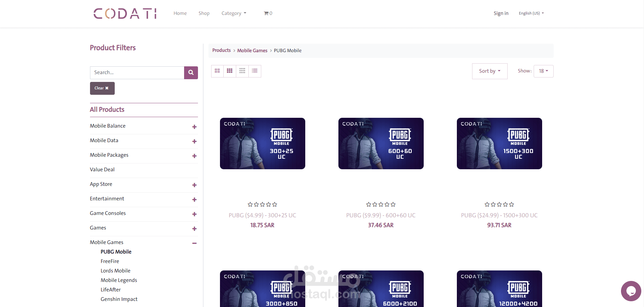Viewport: 644px width, 307px height.
Task: Expand the Mobile Data category
Action: click(194, 141)
